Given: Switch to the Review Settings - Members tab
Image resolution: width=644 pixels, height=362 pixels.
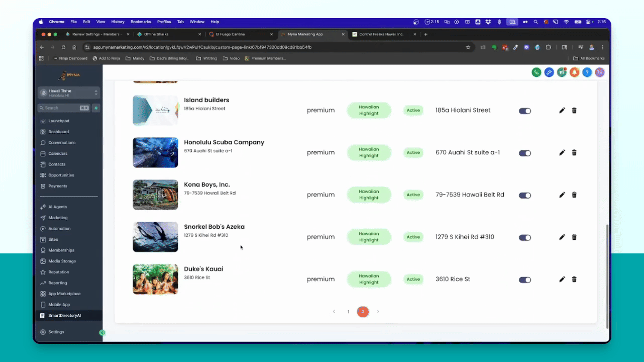Looking at the screenshot, I should tap(96, 34).
